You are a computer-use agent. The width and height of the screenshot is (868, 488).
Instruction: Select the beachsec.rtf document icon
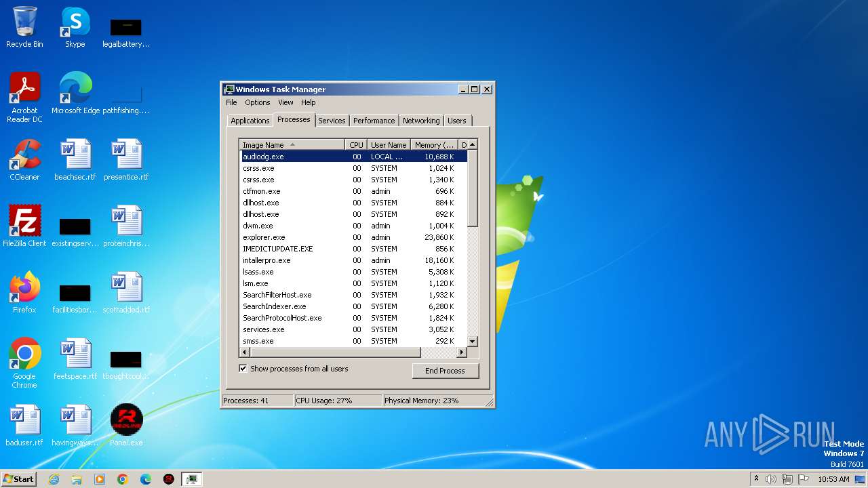[75, 160]
